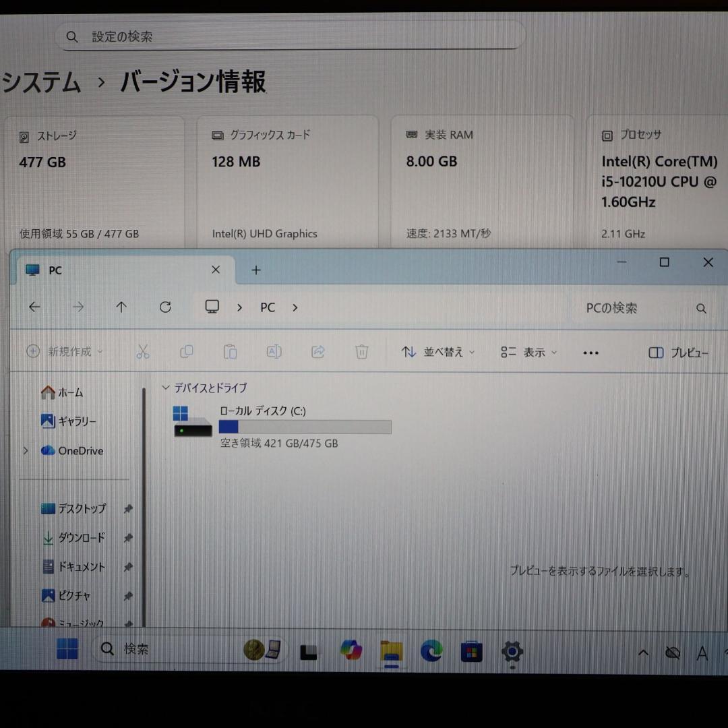
Task: Open ギャラリー in the sidebar
Action: click(74, 421)
